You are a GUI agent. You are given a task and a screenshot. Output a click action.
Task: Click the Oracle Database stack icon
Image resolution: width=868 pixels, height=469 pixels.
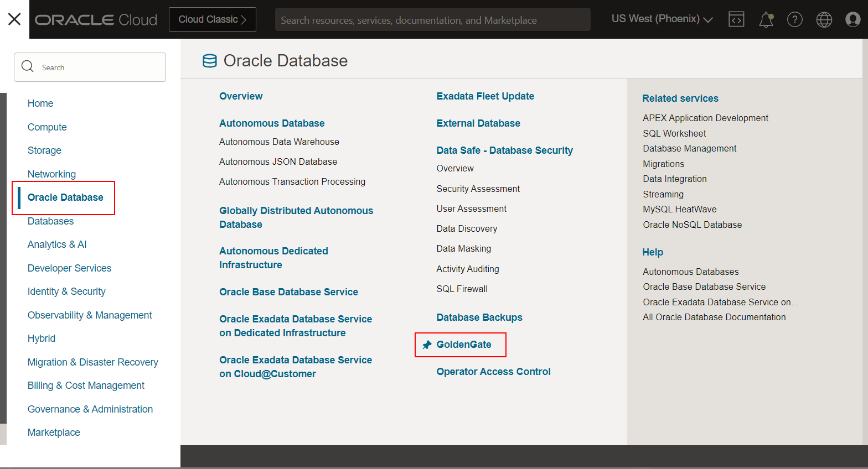tap(210, 61)
